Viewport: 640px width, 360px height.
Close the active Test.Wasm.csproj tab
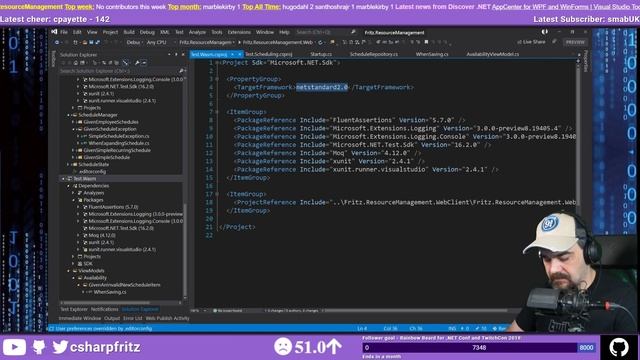240,54
